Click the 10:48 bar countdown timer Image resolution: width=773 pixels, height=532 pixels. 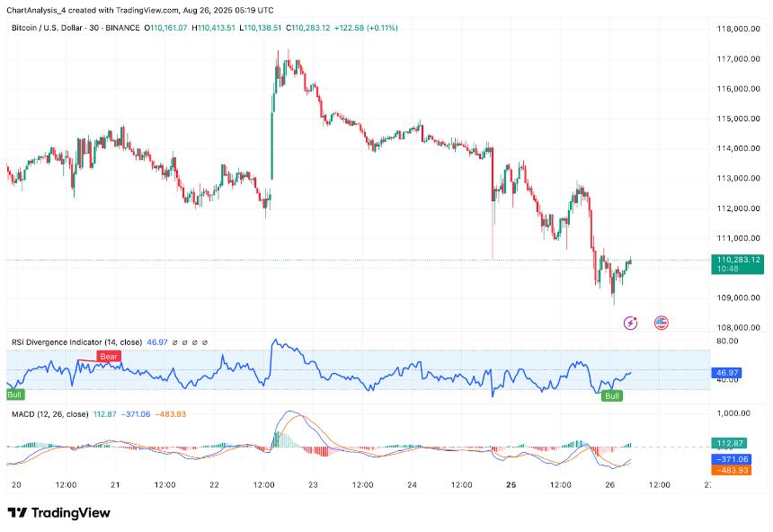[728, 269]
